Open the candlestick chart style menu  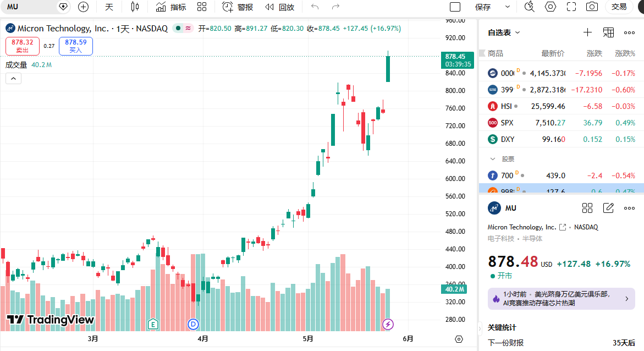tap(135, 7)
